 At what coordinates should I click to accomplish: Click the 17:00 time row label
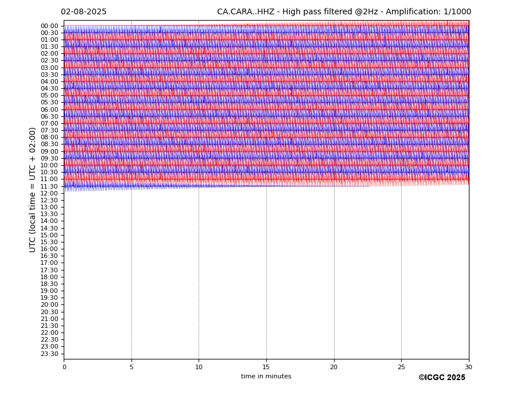pyautogui.click(x=49, y=263)
